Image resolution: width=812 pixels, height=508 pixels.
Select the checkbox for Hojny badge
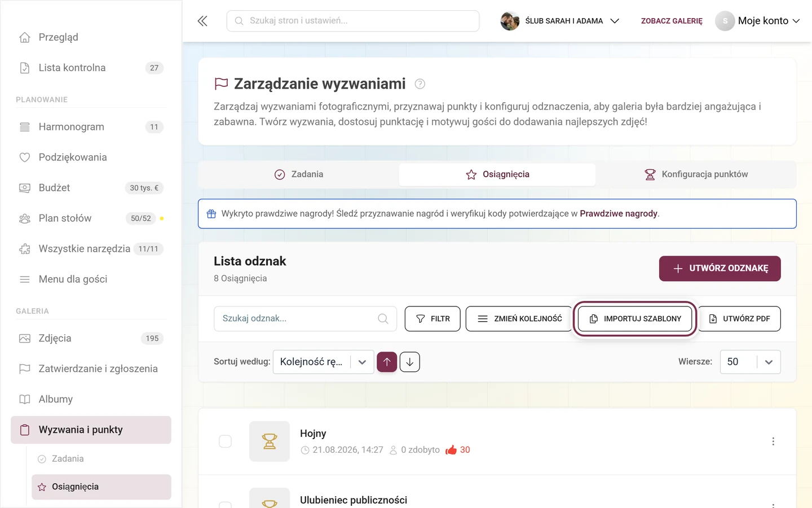[225, 441]
